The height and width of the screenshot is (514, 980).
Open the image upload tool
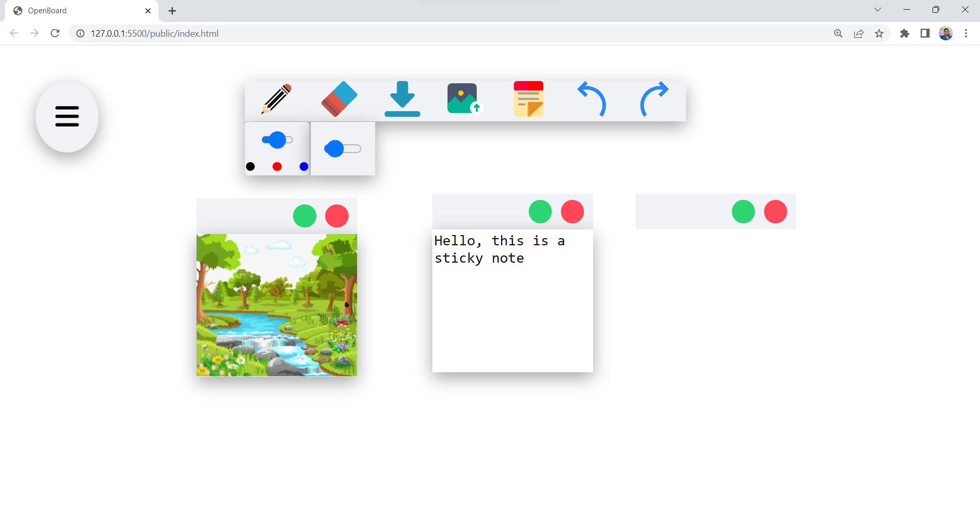click(x=462, y=98)
